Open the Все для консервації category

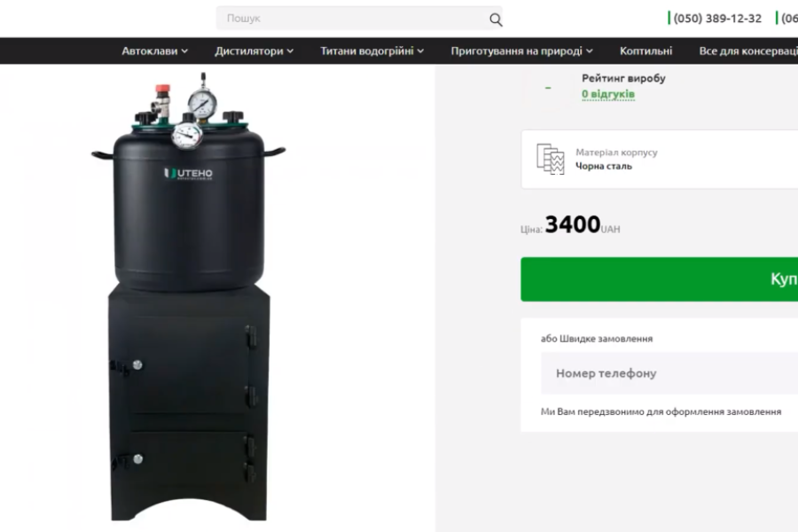[x=748, y=51]
